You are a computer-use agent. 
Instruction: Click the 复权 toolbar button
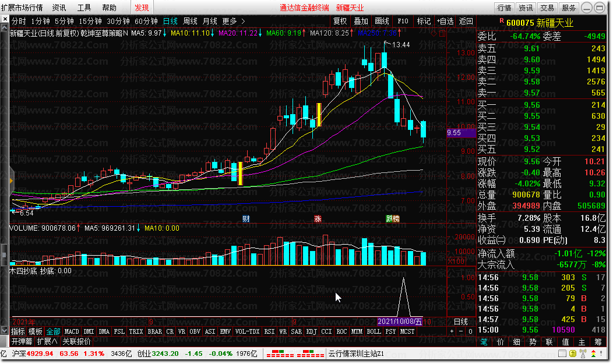340,21
